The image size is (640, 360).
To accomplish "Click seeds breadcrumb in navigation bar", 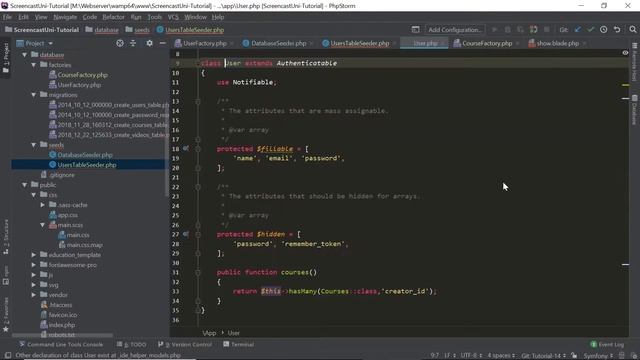I will (x=142, y=29).
